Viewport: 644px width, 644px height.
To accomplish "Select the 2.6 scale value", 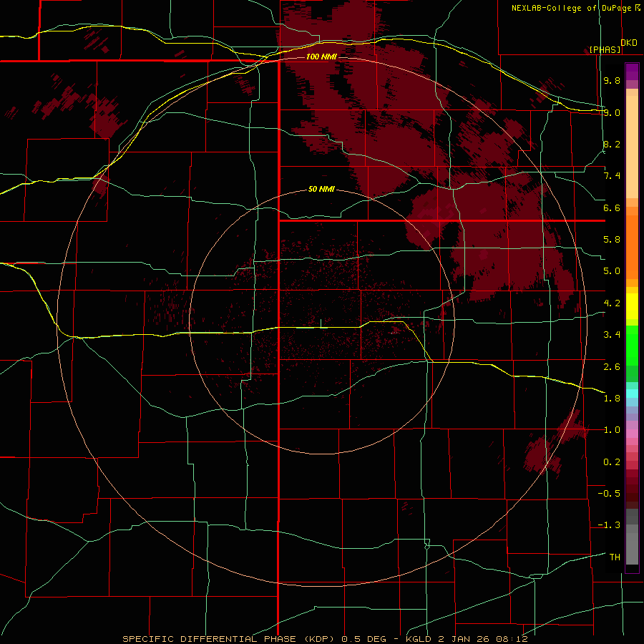I will [x=612, y=367].
